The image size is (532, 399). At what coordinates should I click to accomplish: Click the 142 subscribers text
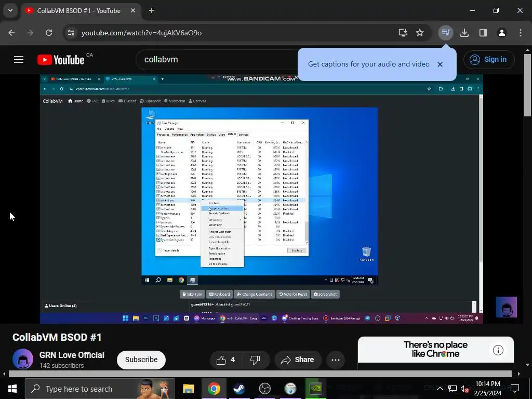[61, 366]
